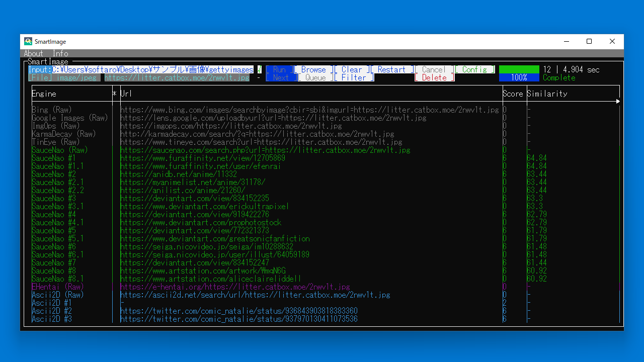Viewport: 644px width, 362px height.
Task: Open the deviantart.com/view/772321373 URL
Action: (195, 230)
